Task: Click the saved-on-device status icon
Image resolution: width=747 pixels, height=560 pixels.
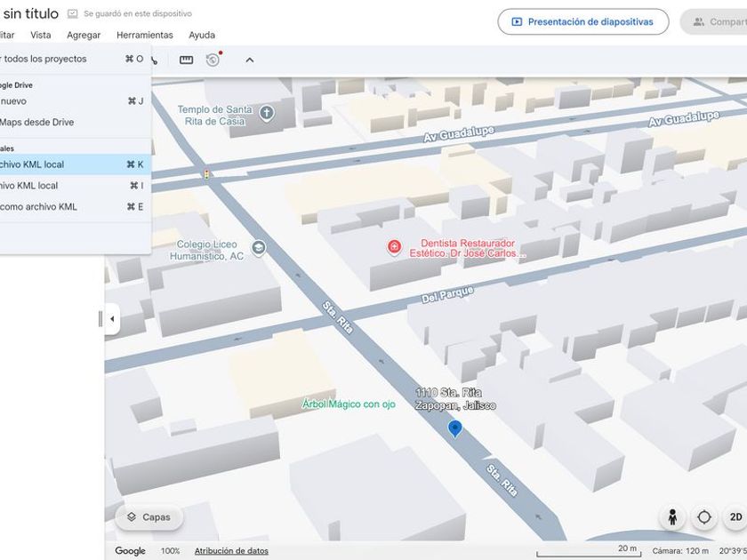Action: tap(73, 14)
